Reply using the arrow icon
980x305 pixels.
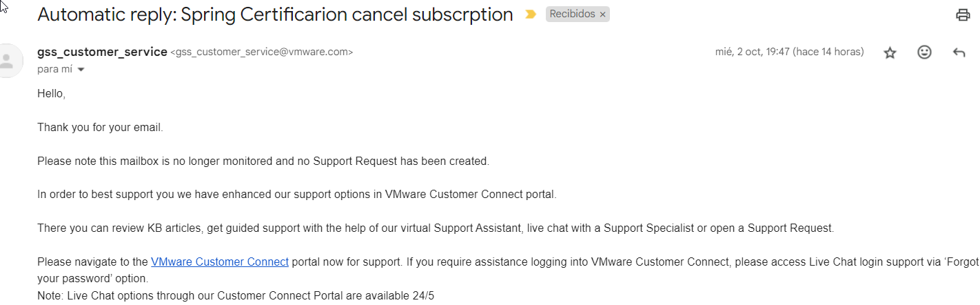[959, 52]
